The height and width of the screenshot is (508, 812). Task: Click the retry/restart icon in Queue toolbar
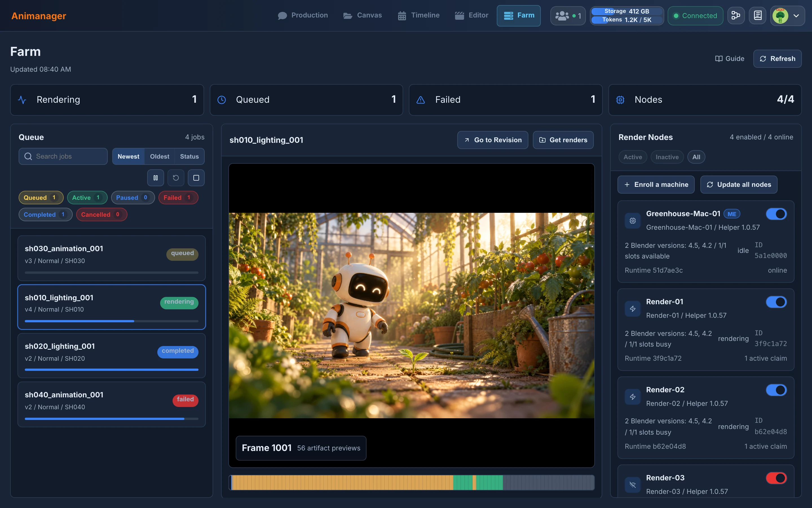tap(176, 178)
